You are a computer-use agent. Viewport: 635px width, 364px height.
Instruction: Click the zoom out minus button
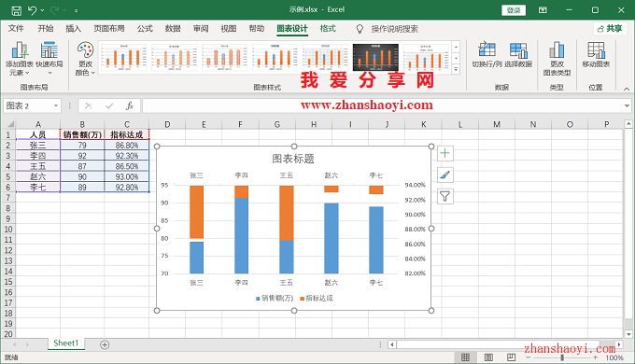(529, 357)
